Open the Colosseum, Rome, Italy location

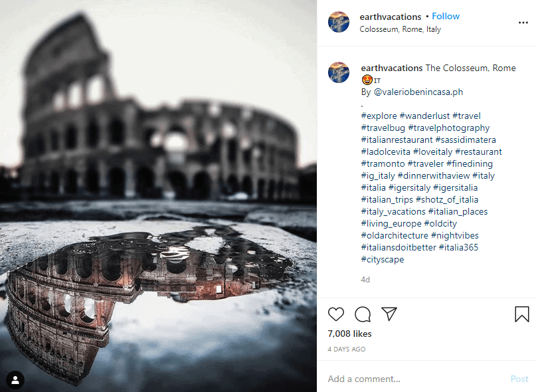[x=400, y=29]
